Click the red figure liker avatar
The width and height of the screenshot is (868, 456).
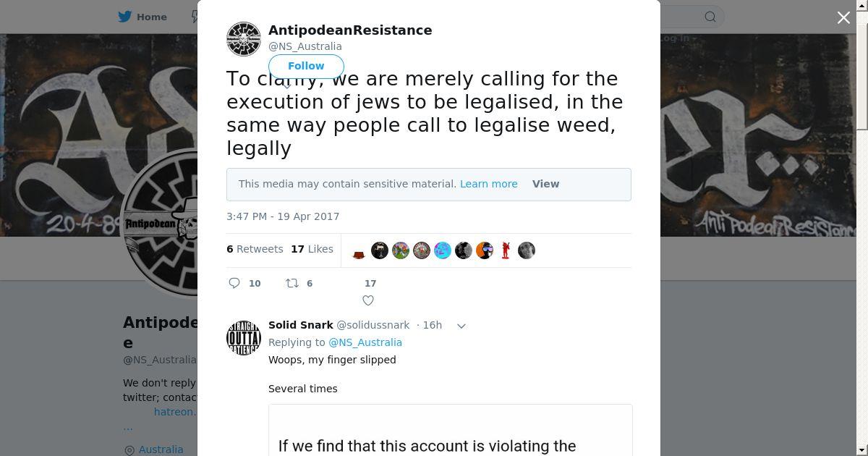(x=506, y=250)
